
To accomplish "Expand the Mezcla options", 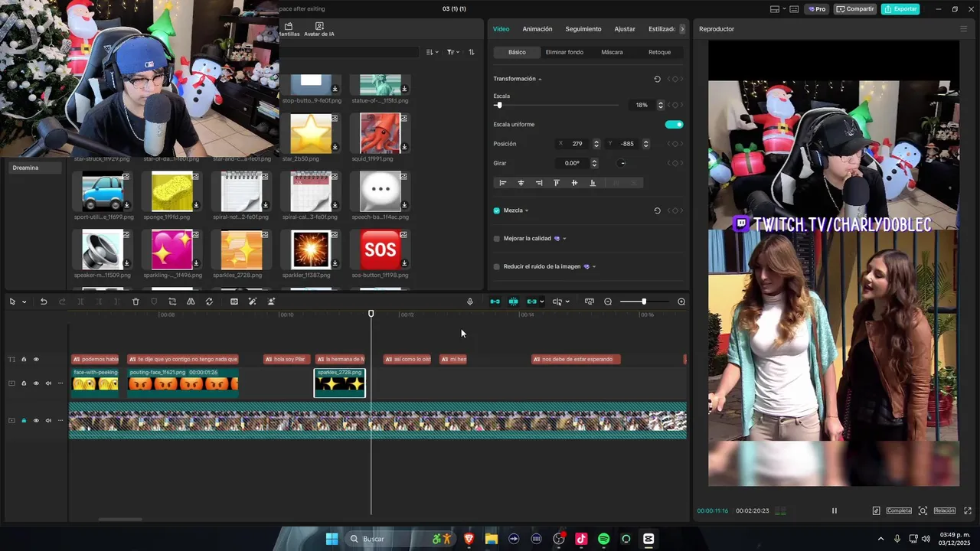I will 527,210.
